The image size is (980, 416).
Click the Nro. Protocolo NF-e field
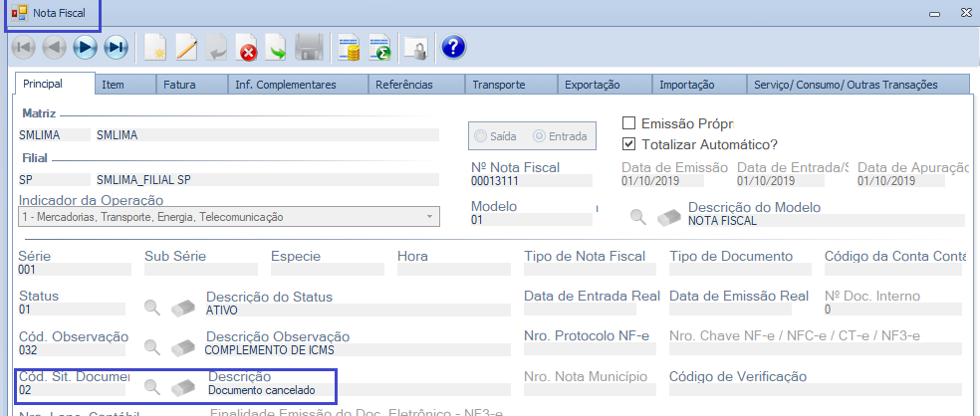(x=590, y=349)
